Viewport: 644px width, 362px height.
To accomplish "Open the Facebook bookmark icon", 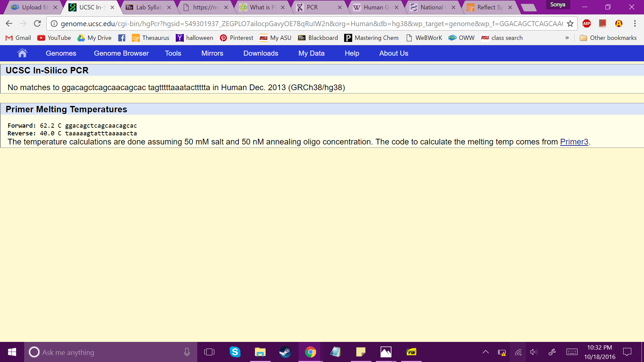I will coord(122,38).
